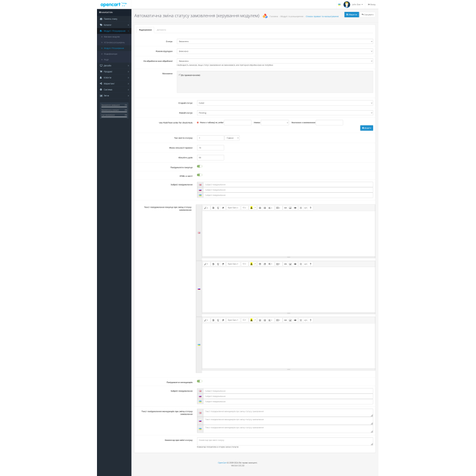Viewport: 476px width, 476px height.
Task: Click unordered list icon in third editor
Action: click(259, 320)
